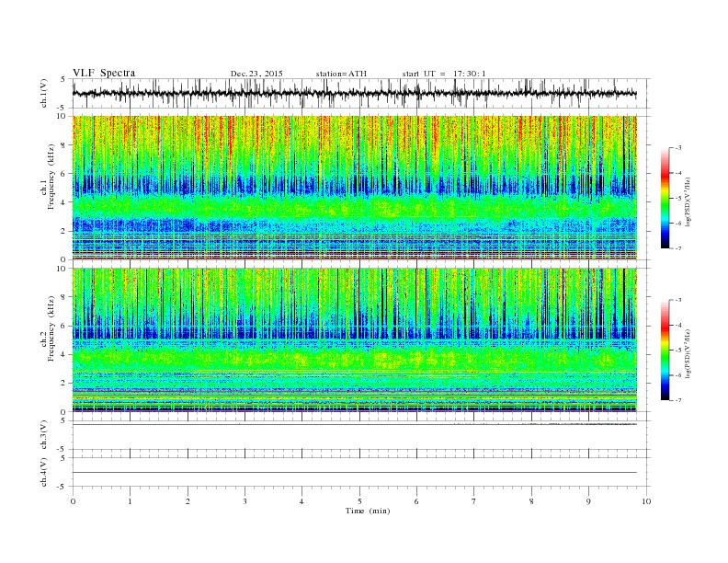Screen dimensions: 728x563
Task: Click the ch.3 voltage trace line
Action: pos(354,425)
